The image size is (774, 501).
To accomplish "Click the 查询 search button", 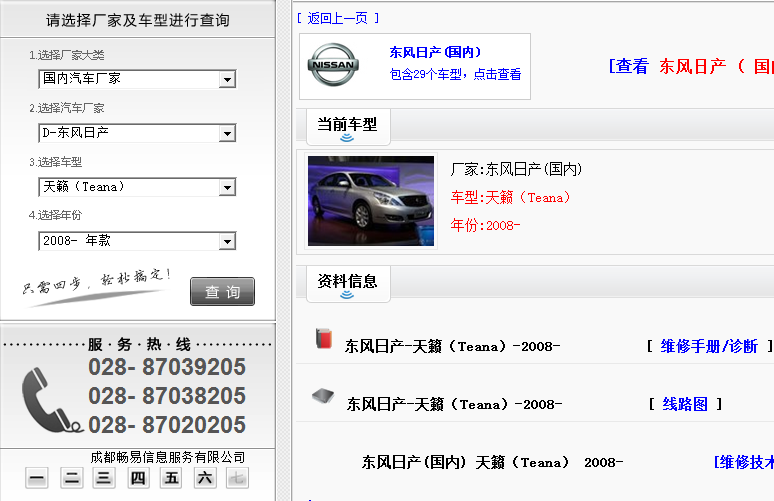I will coord(223,292).
